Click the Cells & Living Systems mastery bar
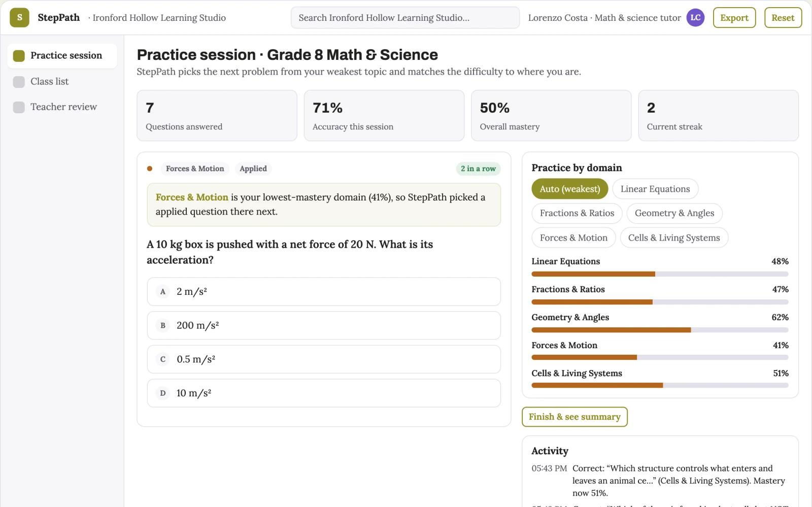Screen dimensions: 812x507 click(660, 385)
